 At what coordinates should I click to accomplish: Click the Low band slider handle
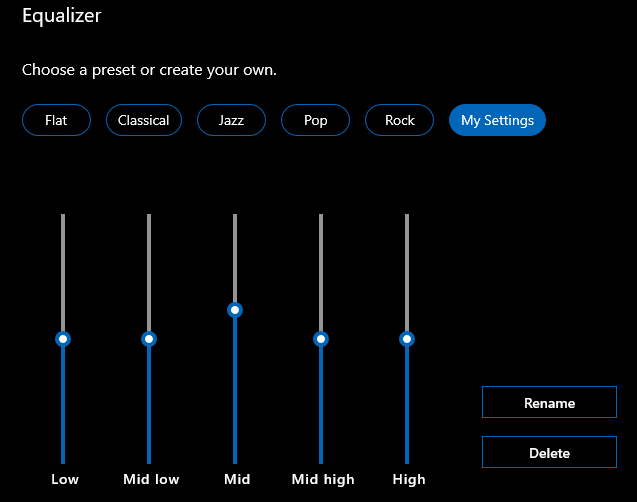coord(63,339)
